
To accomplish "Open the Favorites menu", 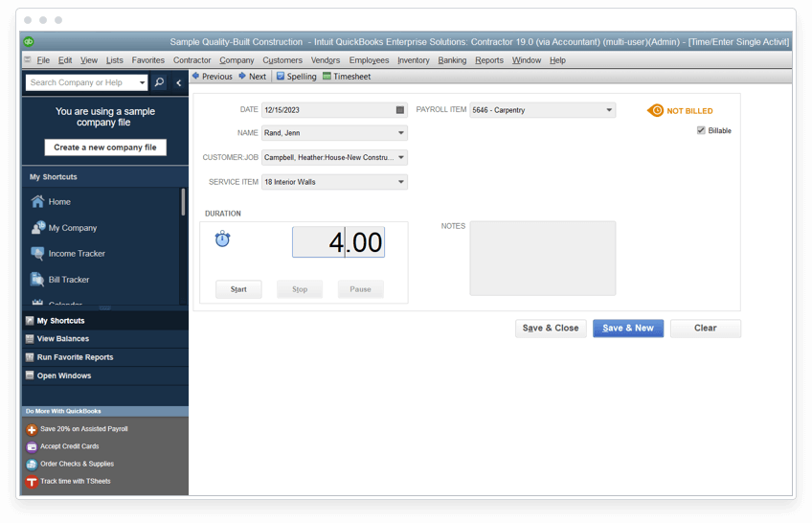I will tap(148, 60).
